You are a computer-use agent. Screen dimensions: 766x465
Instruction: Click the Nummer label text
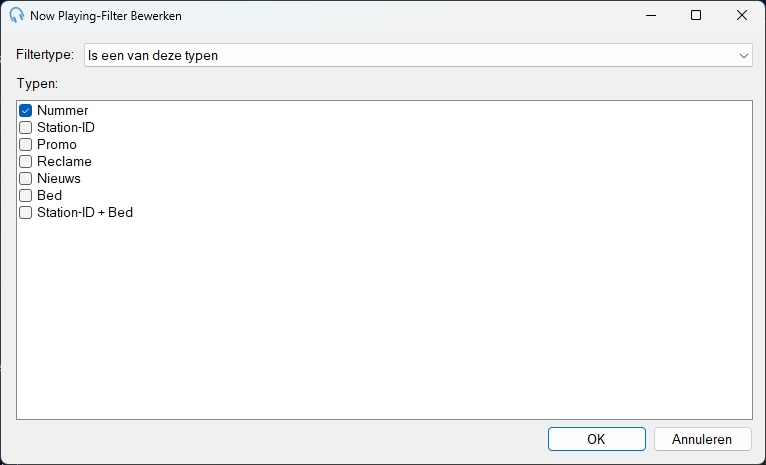(63, 110)
